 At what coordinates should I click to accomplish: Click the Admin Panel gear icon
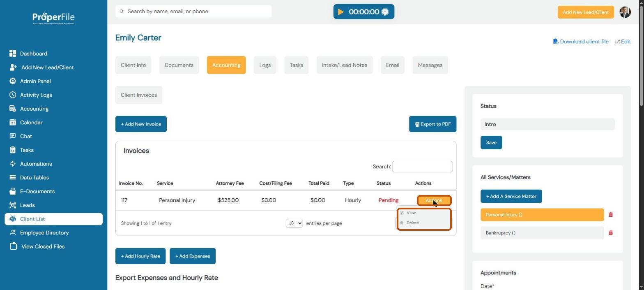click(13, 81)
